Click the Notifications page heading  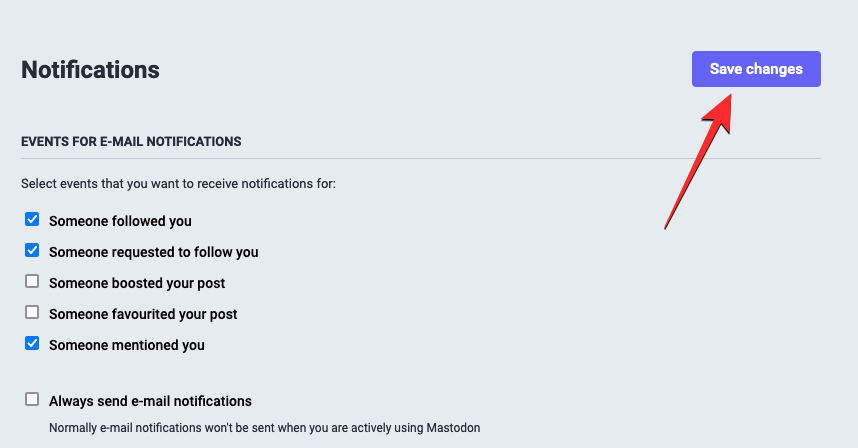pos(90,70)
